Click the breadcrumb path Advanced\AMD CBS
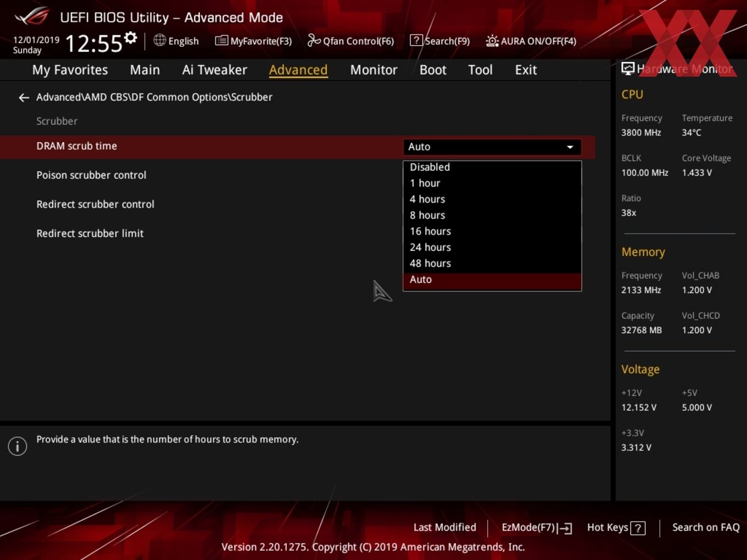Viewport: 747px width, 560px height. (154, 97)
